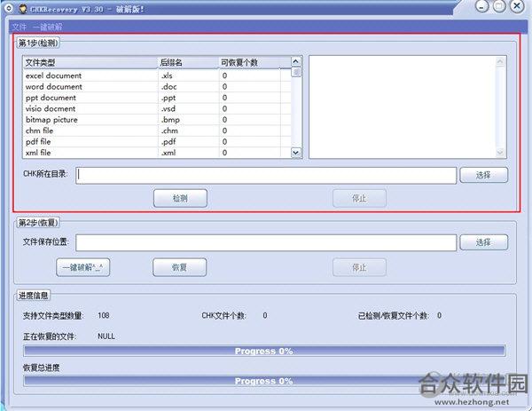The image size is (532, 411).
Task: Click the round system icon at title bar left
Action: pyautogui.click(x=9, y=8)
